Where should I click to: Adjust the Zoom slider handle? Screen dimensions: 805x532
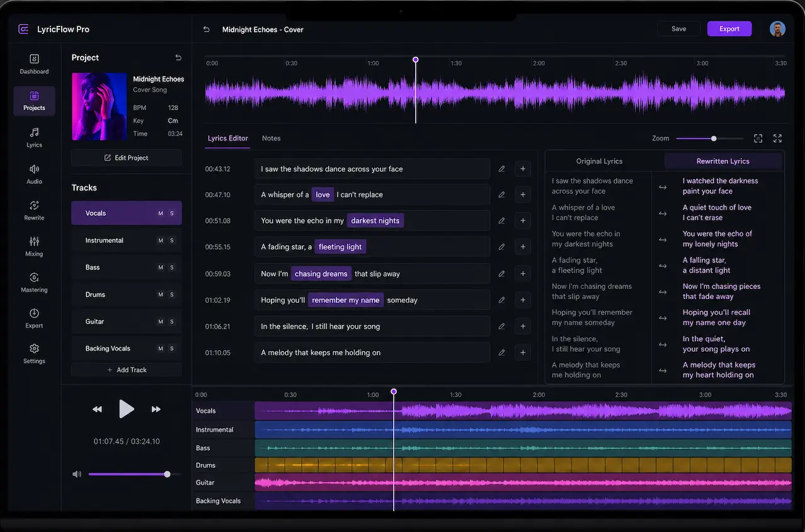pos(714,139)
